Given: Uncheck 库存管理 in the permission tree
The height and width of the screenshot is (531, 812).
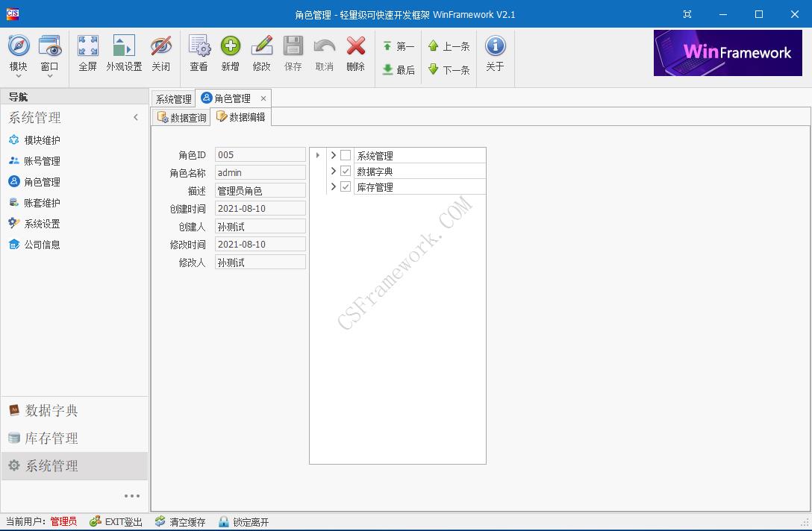Looking at the screenshot, I should coord(346,187).
